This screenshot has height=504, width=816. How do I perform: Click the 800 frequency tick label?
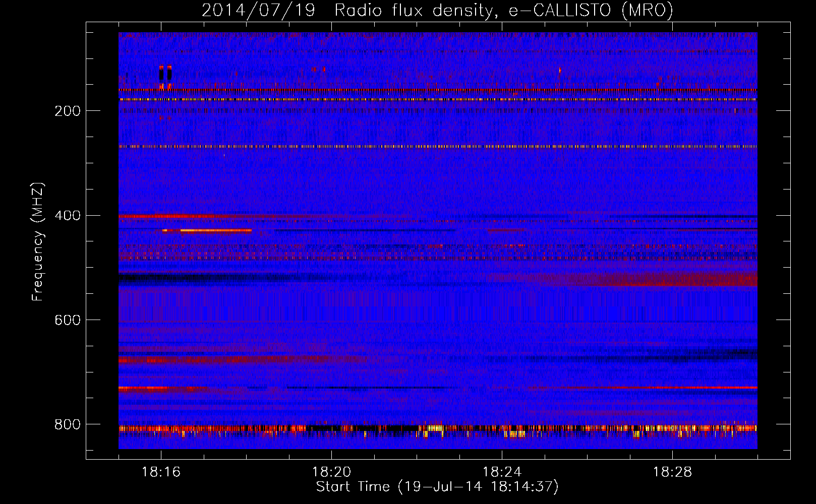click(68, 424)
